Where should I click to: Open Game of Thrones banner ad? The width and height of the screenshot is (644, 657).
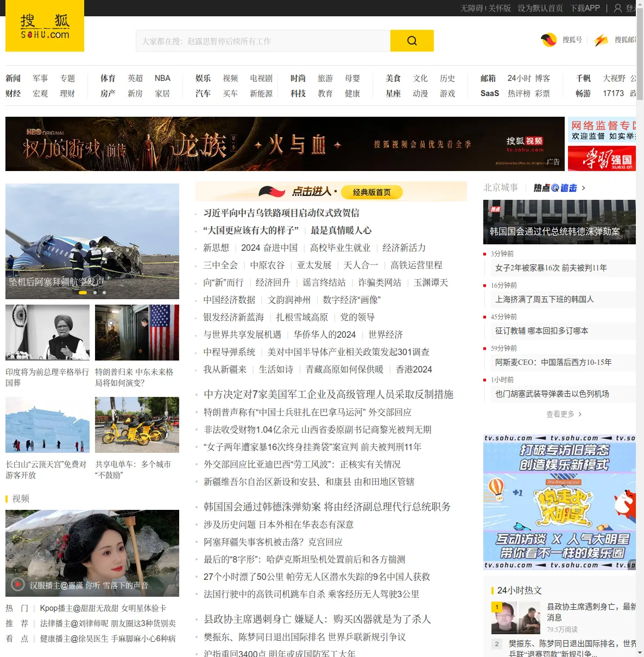(x=285, y=144)
